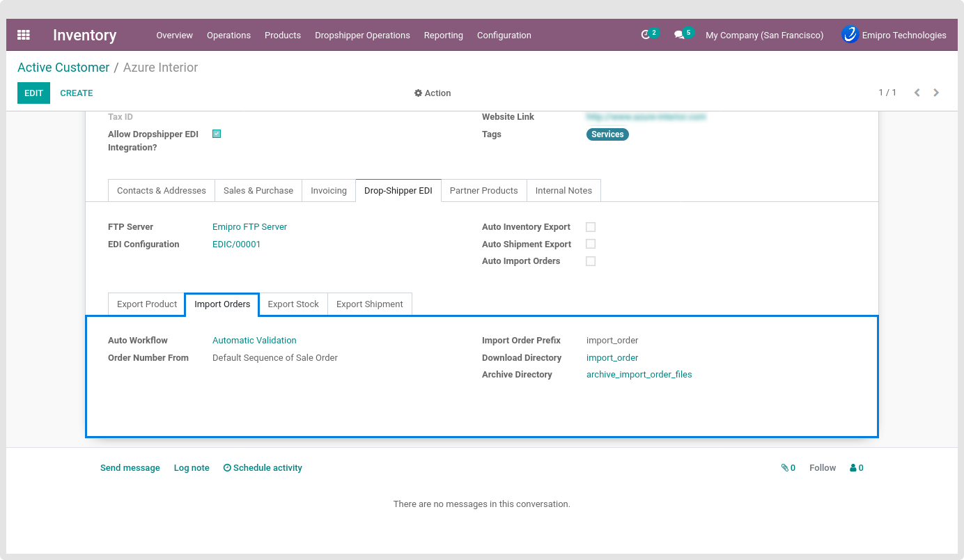
Task: Go to previous record arrow
Action: [917, 93]
